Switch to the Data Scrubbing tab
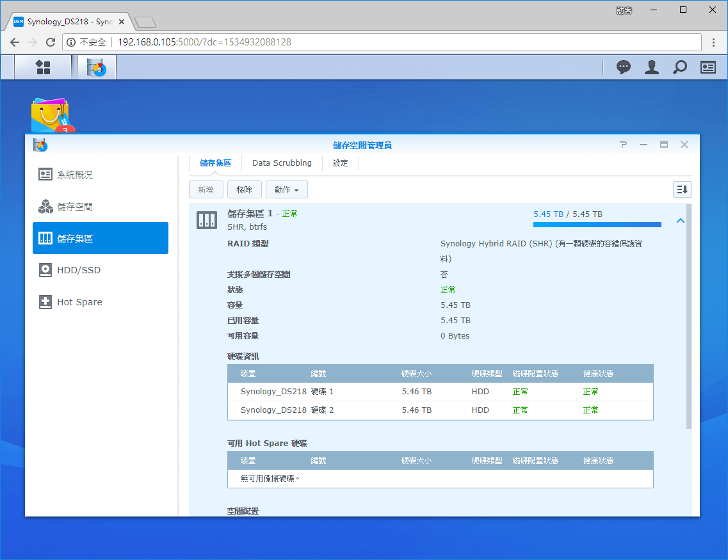This screenshot has height=560, width=728. tap(282, 163)
